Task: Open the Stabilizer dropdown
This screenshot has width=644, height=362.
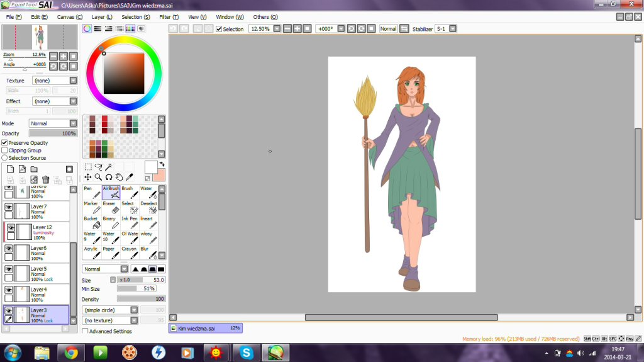Action: coord(453,29)
